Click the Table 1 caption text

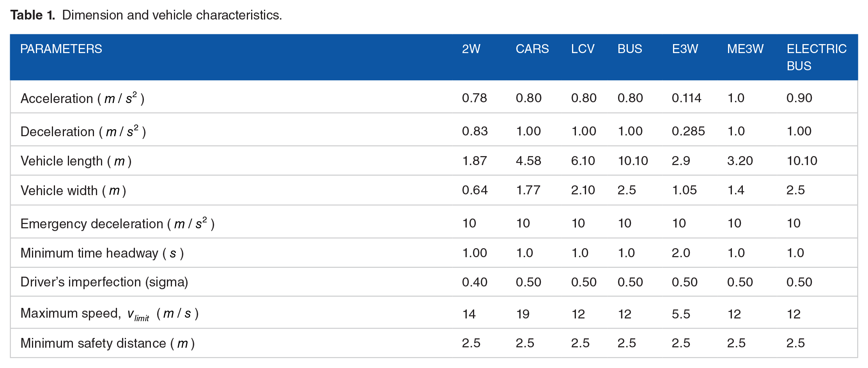(x=146, y=15)
